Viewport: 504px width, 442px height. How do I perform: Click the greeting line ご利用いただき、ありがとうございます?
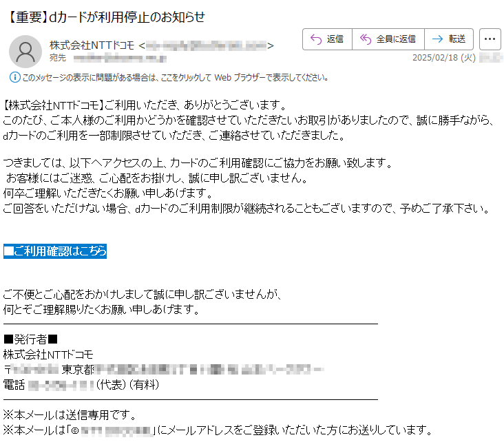196,105
